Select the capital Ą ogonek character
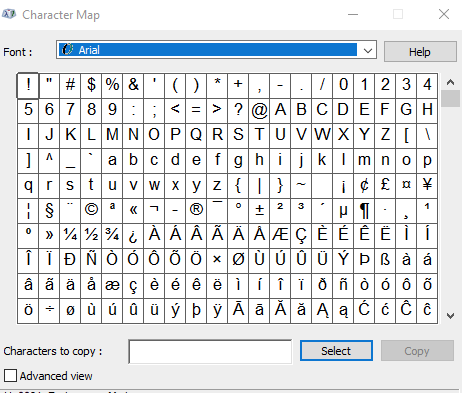 (322, 311)
